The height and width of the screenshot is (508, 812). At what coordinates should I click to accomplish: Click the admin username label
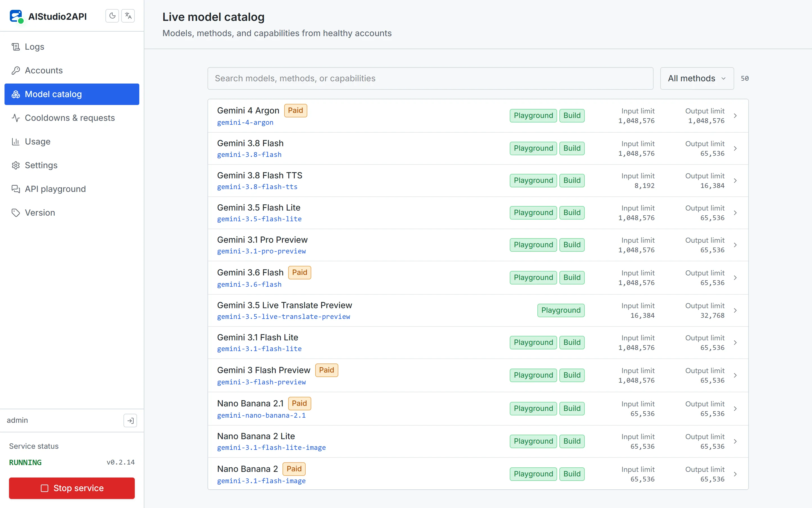17,420
